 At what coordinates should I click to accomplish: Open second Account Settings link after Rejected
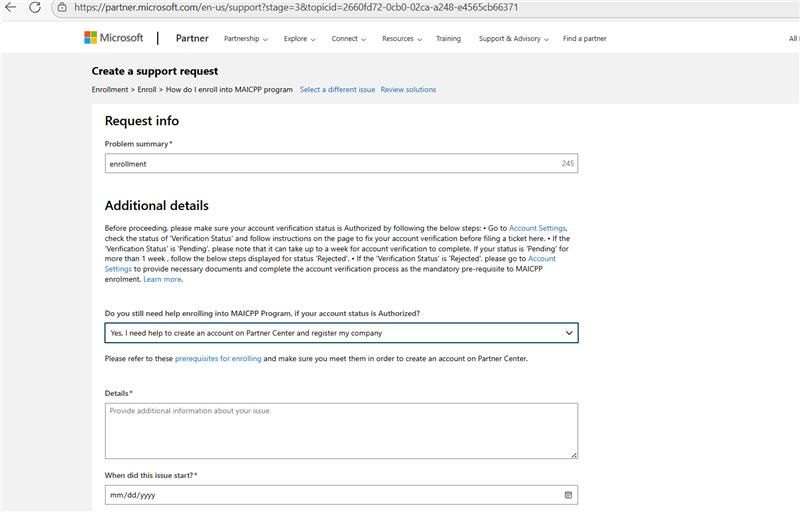coord(542,259)
